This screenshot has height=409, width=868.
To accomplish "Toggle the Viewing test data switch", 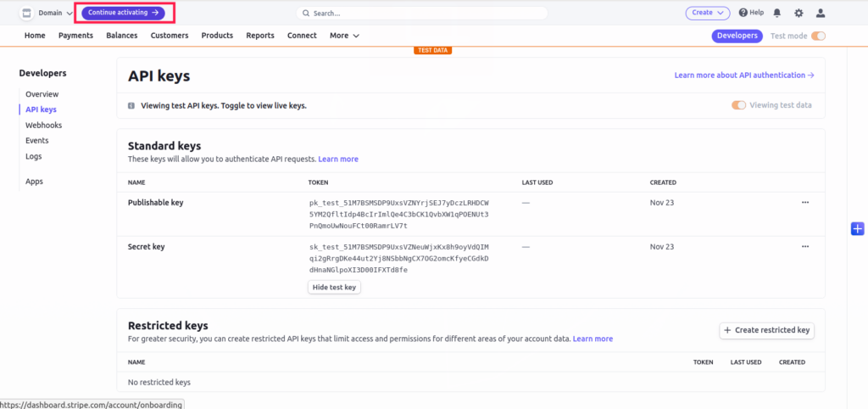I will 738,105.
